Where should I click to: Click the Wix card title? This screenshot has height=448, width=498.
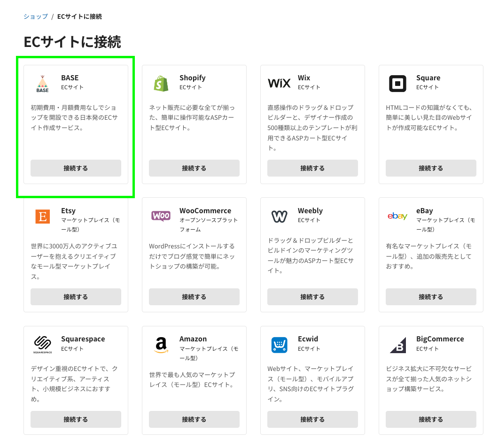[304, 78]
